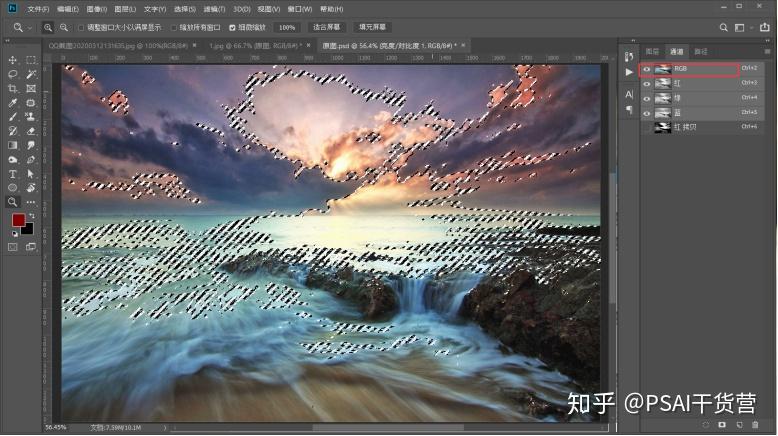The height and width of the screenshot is (436, 778).
Task: Enable resize windows to fit checkbox
Action: pyautogui.click(x=81, y=28)
